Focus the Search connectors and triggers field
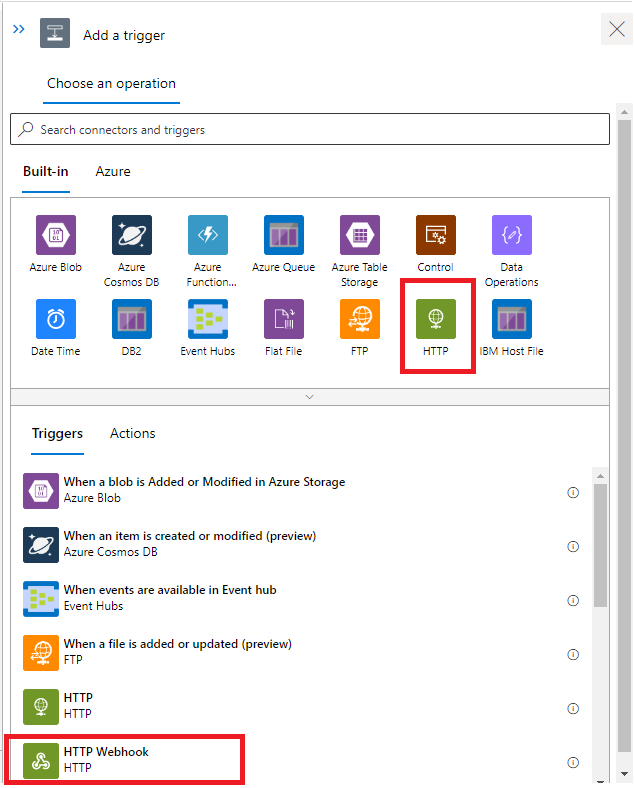The width and height of the screenshot is (634, 788). tap(310, 129)
